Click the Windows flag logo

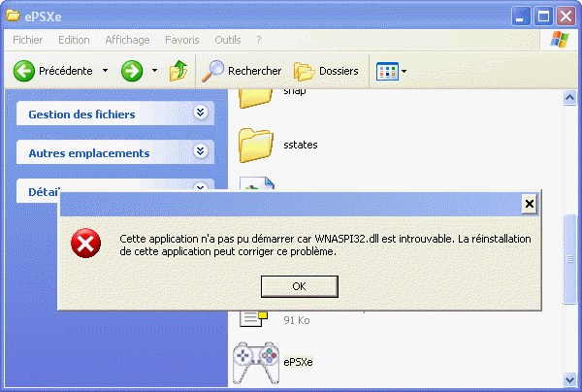[x=560, y=40]
